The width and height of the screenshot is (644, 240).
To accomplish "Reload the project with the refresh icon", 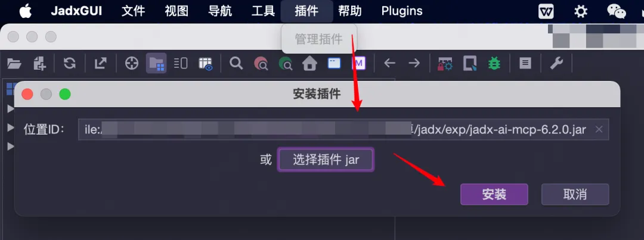I will (x=69, y=63).
